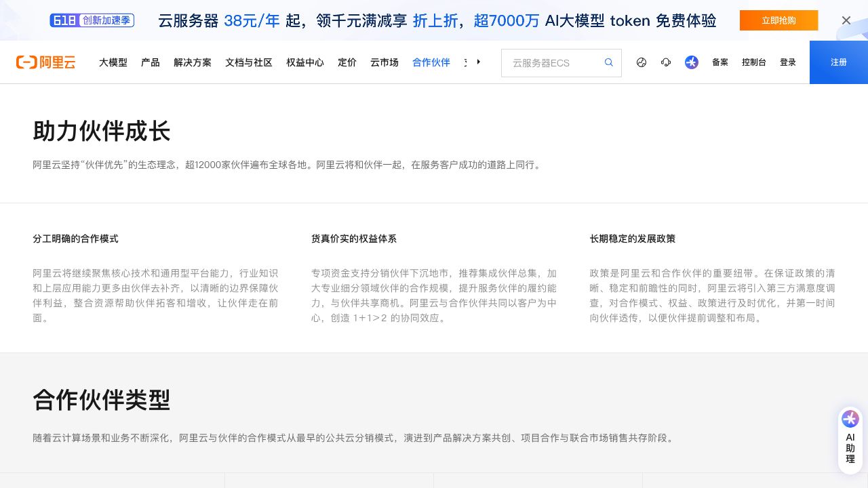Click the headset customer support icon
Viewport: 868px width, 488px height.
click(x=666, y=62)
